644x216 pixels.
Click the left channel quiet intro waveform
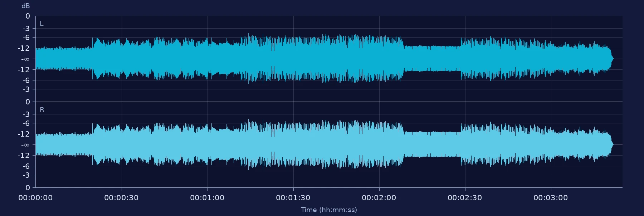point(64,59)
